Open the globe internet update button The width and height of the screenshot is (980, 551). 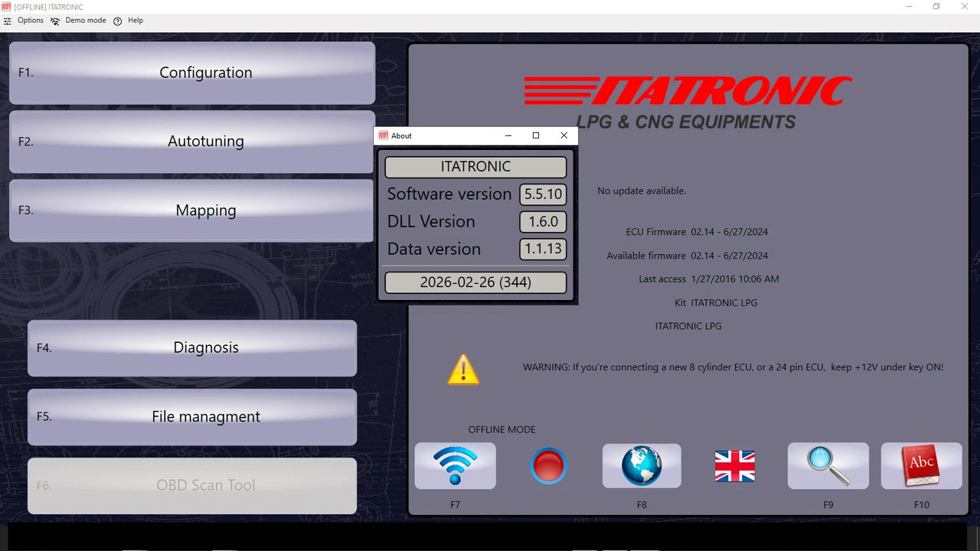click(x=642, y=466)
